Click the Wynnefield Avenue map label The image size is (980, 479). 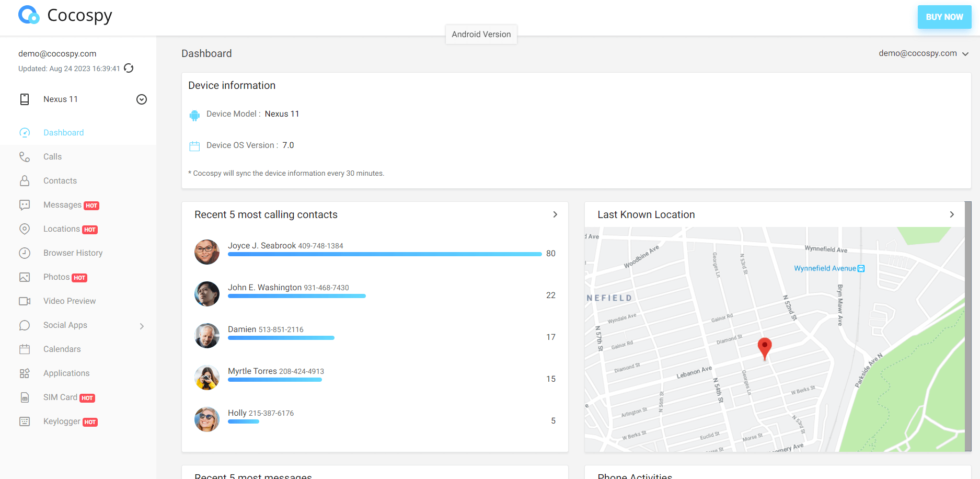point(825,268)
